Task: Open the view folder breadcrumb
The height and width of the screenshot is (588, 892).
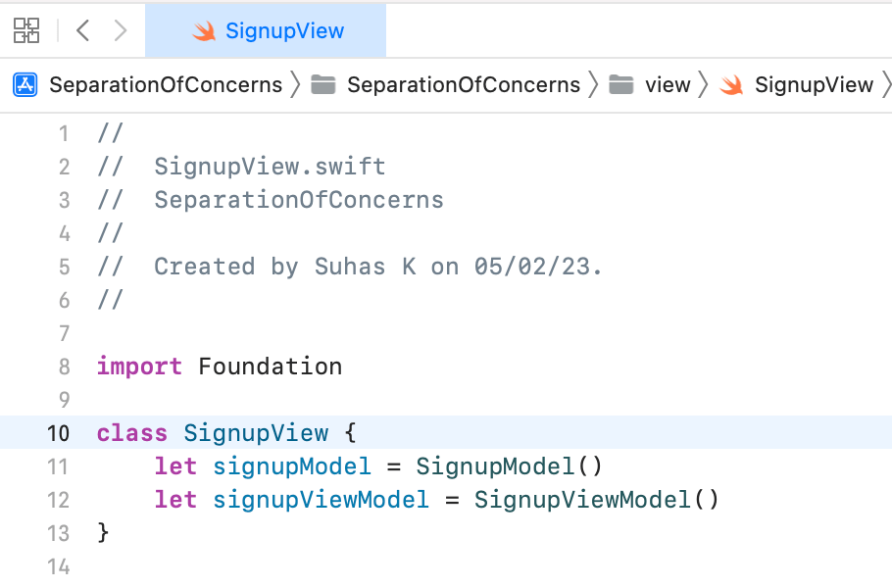Action: (x=668, y=84)
